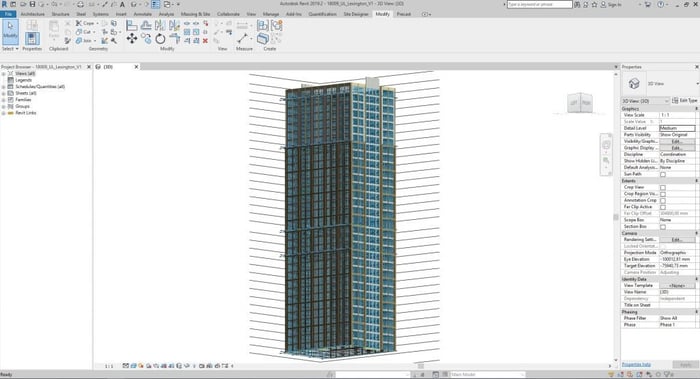
Task: Toggle the Section Box checkbox
Action: 663,227
